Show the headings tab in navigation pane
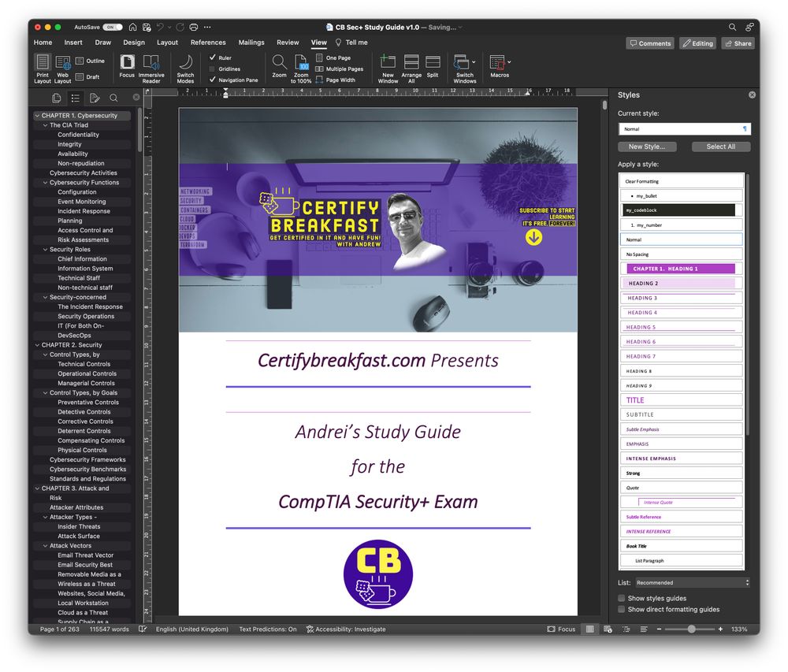 (x=75, y=98)
